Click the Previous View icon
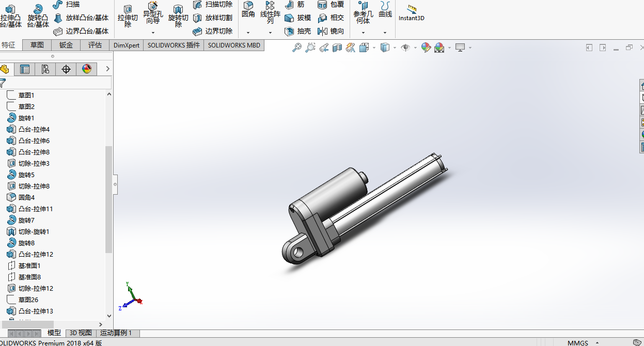This screenshot has height=346, width=644. point(324,48)
